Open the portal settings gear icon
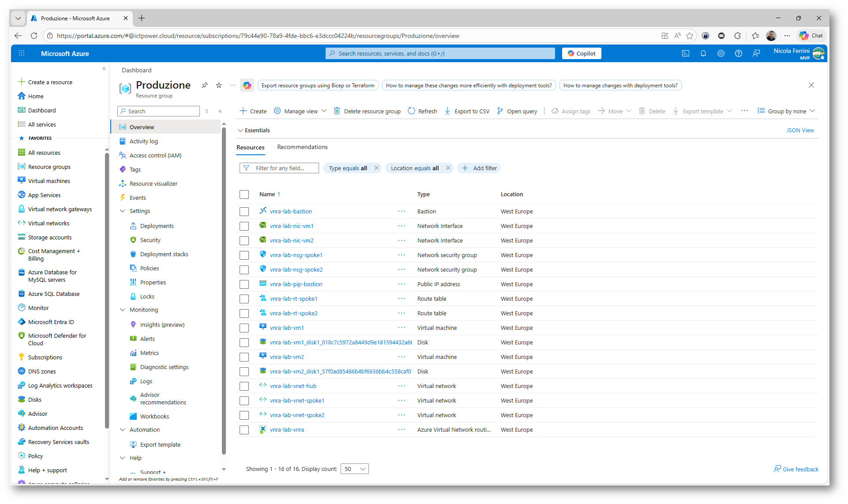Viewport: 848px width, 504px height. point(720,53)
